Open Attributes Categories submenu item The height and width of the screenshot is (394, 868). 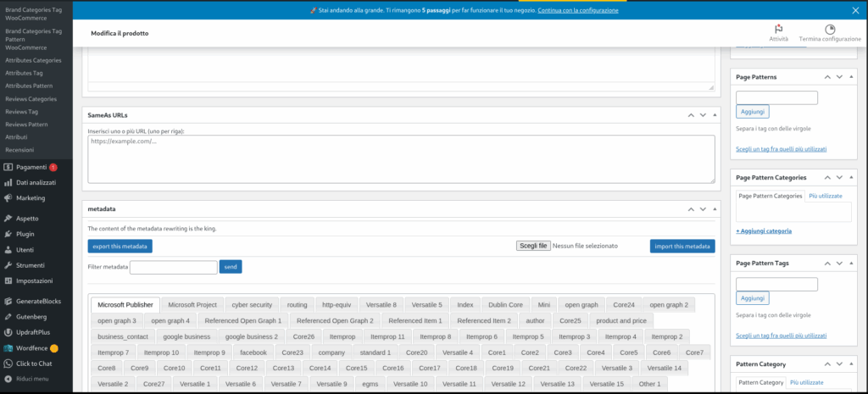click(33, 60)
